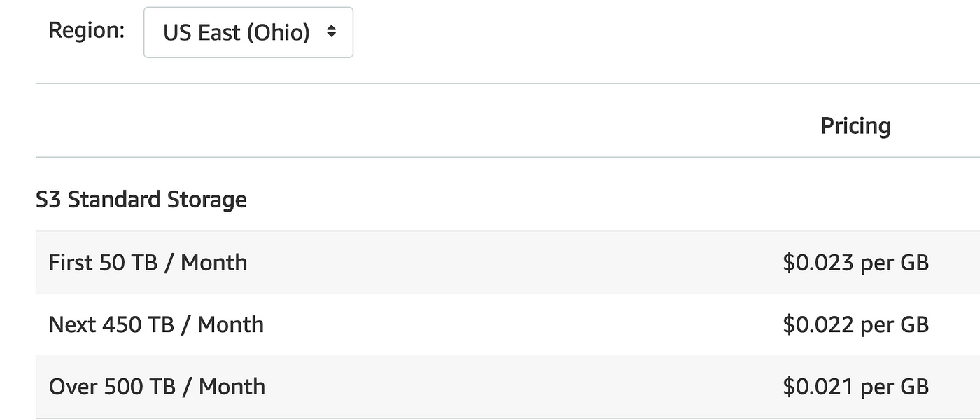Image resolution: width=980 pixels, height=419 pixels.
Task: Click the Pricing column header
Action: click(855, 126)
